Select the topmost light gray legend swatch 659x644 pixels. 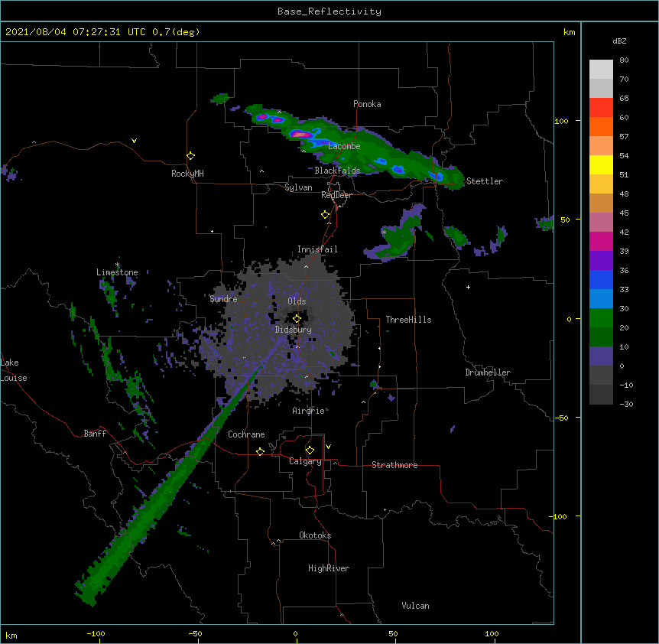601,69
